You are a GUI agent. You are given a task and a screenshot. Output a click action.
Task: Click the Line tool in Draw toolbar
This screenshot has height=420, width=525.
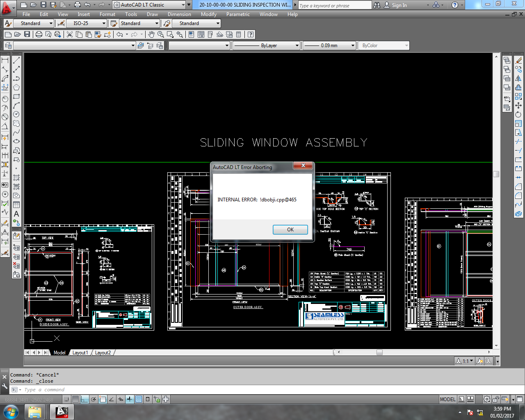click(16, 60)
